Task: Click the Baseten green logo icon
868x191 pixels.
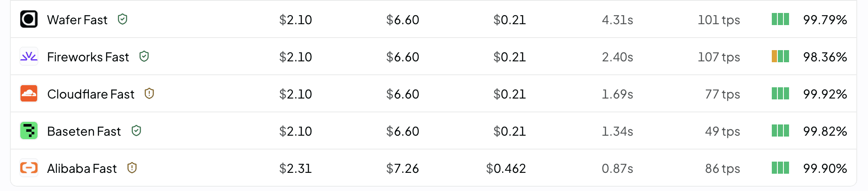Action: coord(29,131)
